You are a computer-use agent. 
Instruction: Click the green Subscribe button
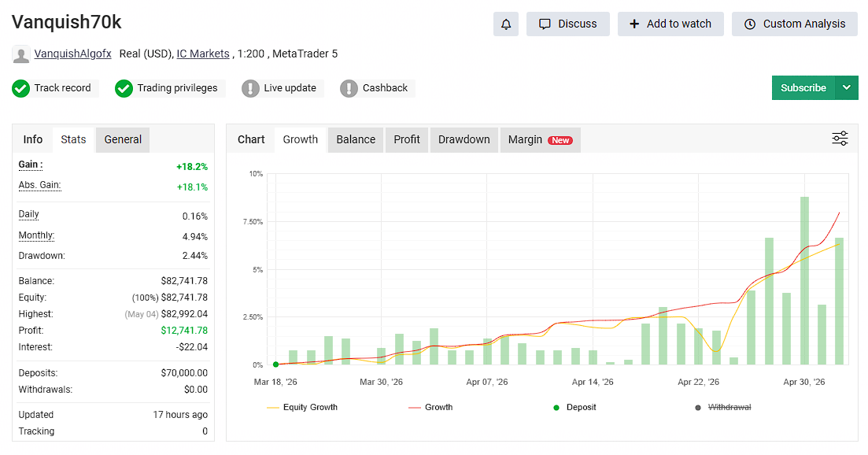pos(803,88)
